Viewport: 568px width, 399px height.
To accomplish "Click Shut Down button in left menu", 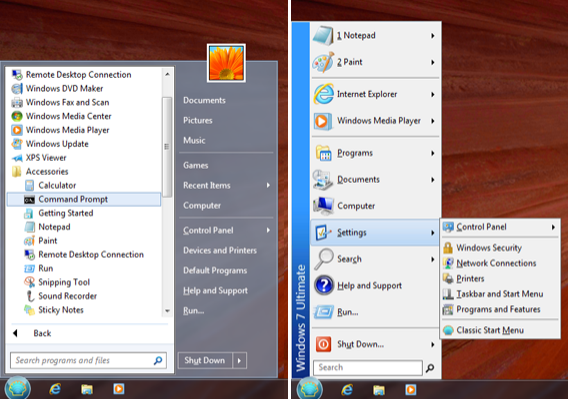I will point(205,361).
